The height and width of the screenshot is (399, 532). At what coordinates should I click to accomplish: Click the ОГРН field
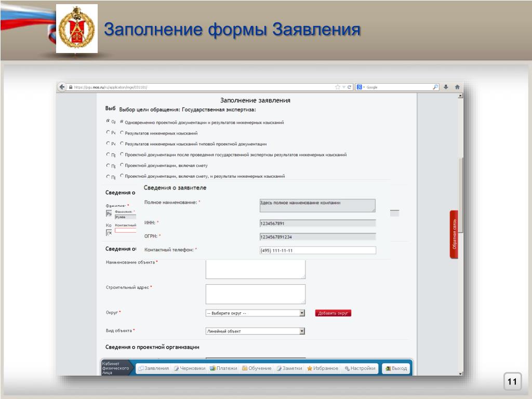317,237
